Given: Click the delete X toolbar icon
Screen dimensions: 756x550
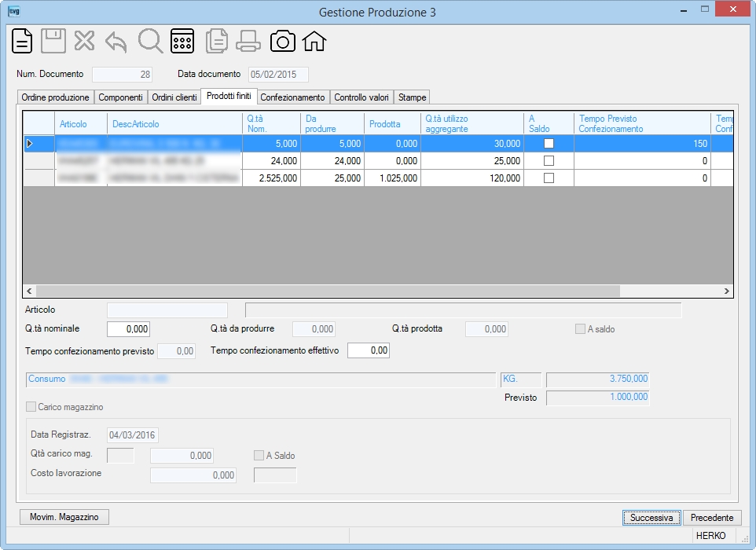Looking at the screenshot, I should [x=84, y=41].
